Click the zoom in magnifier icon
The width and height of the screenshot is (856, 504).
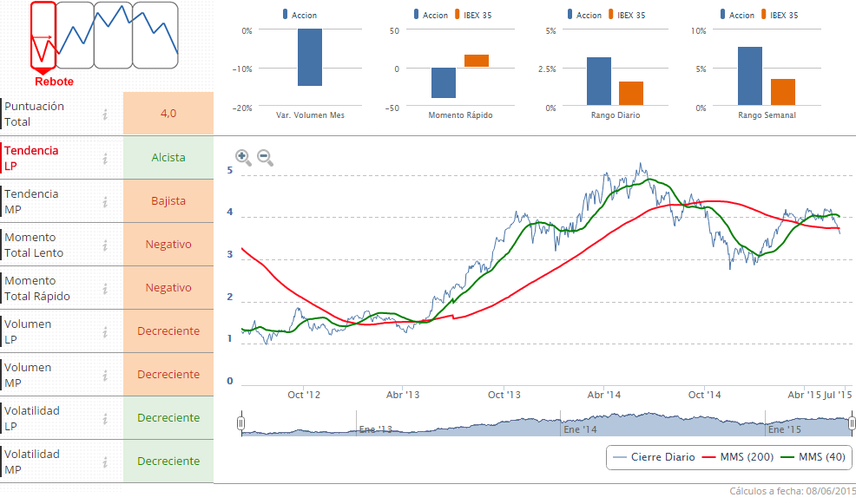243,157
